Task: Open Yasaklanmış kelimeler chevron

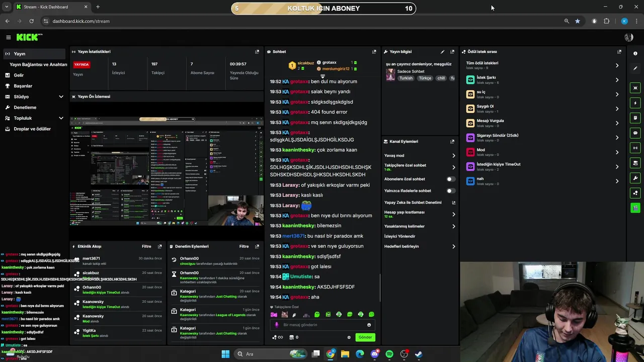Action: tap(453, 227)
